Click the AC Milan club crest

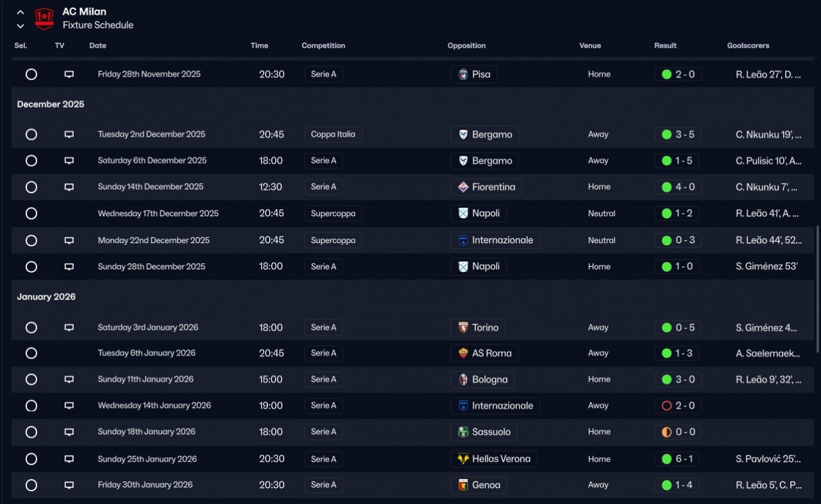(x=44, y=19)
